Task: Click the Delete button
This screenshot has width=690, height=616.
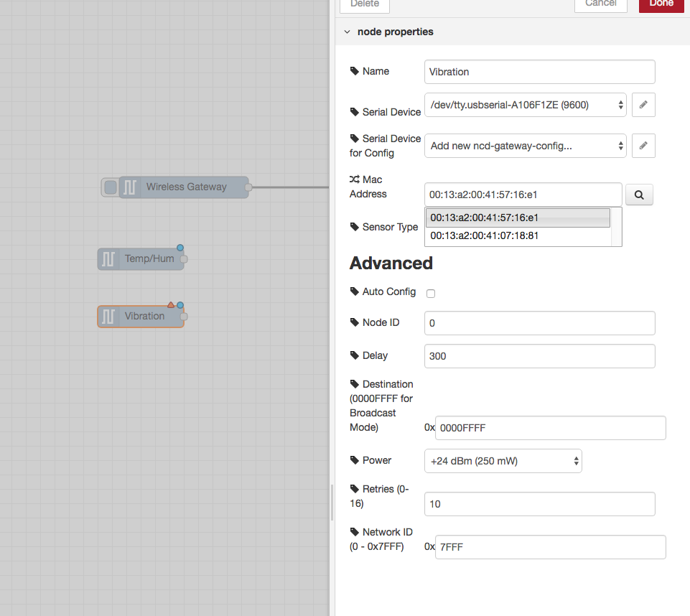Action: point(365,4)
